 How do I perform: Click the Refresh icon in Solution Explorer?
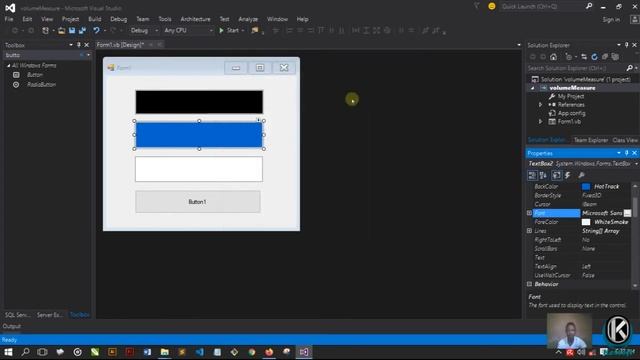point(594,57)
